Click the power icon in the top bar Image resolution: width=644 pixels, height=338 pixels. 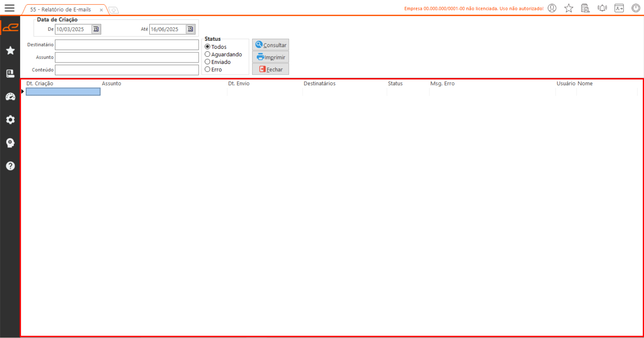point(636,8)
